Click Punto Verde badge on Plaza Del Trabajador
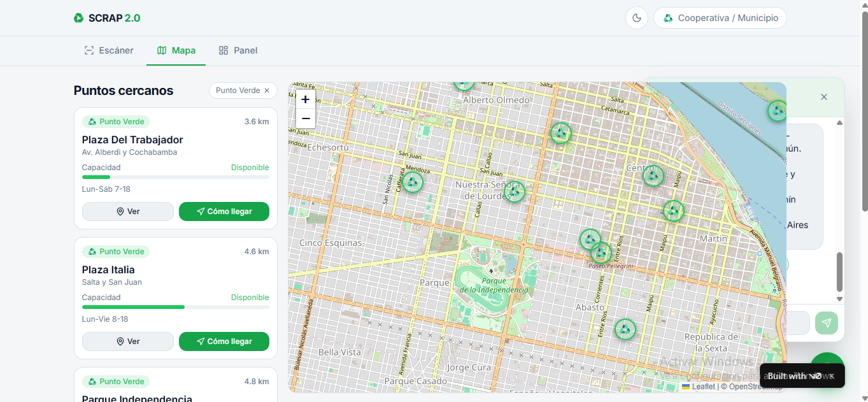The image size is (868, 402). coord(116,122)
